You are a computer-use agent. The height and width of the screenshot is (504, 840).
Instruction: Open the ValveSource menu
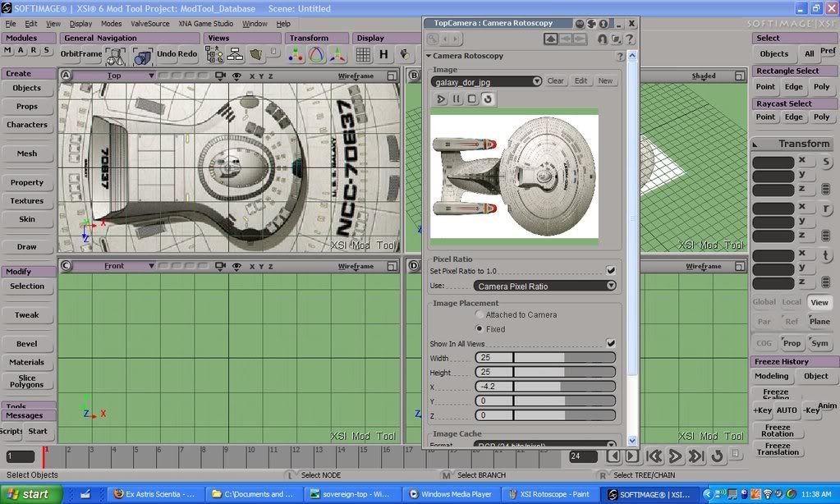point(150,24)
